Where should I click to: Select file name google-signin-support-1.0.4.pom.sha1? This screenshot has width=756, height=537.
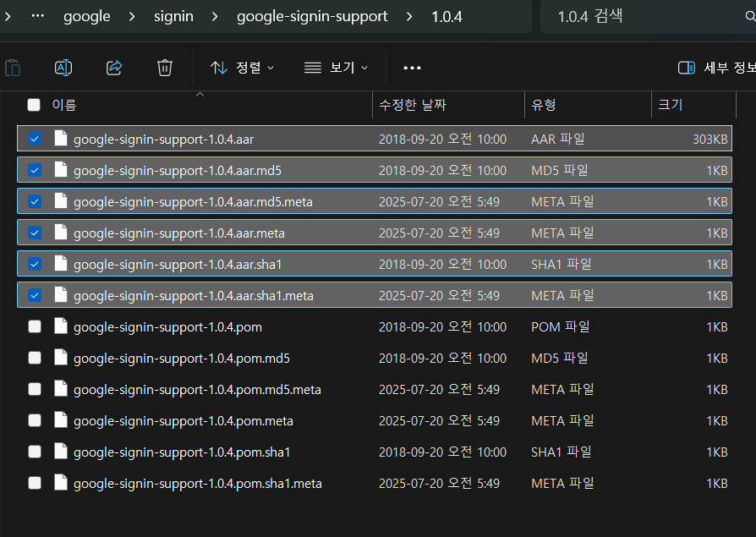183,452
